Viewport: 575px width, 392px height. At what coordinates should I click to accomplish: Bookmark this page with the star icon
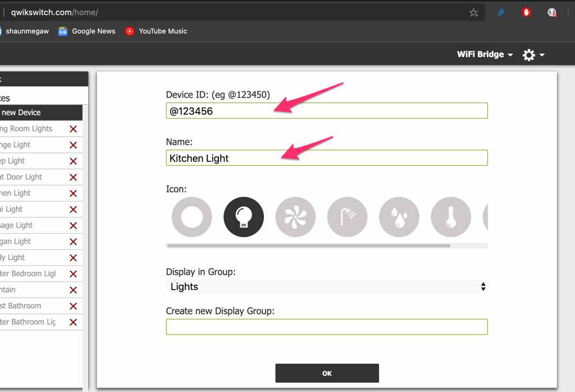coord(474,13)
